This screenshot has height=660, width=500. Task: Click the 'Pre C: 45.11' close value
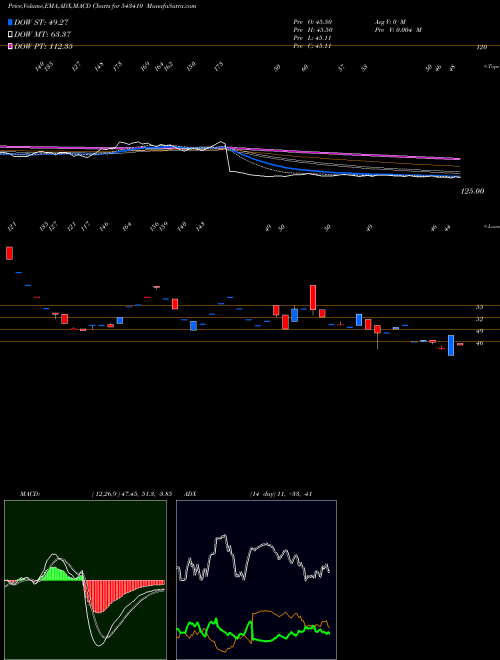pos(312,46)
